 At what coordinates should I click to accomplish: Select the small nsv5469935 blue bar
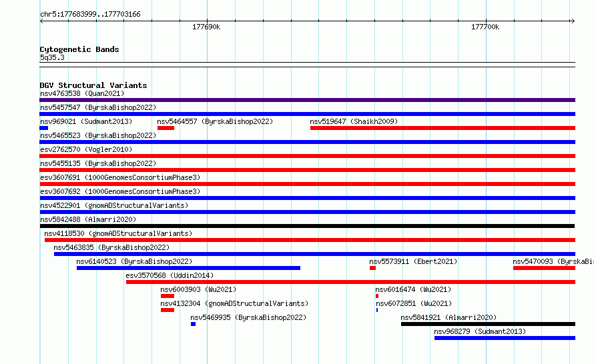193,324
